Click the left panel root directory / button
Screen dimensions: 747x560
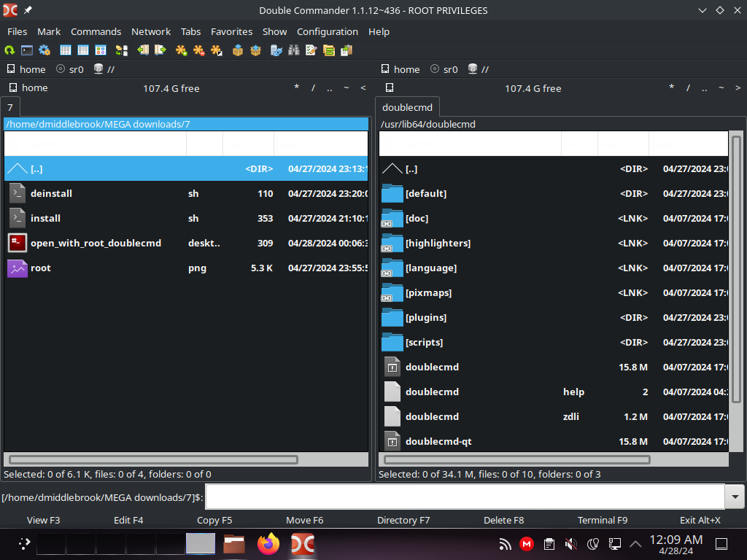[x=313, y=87]
